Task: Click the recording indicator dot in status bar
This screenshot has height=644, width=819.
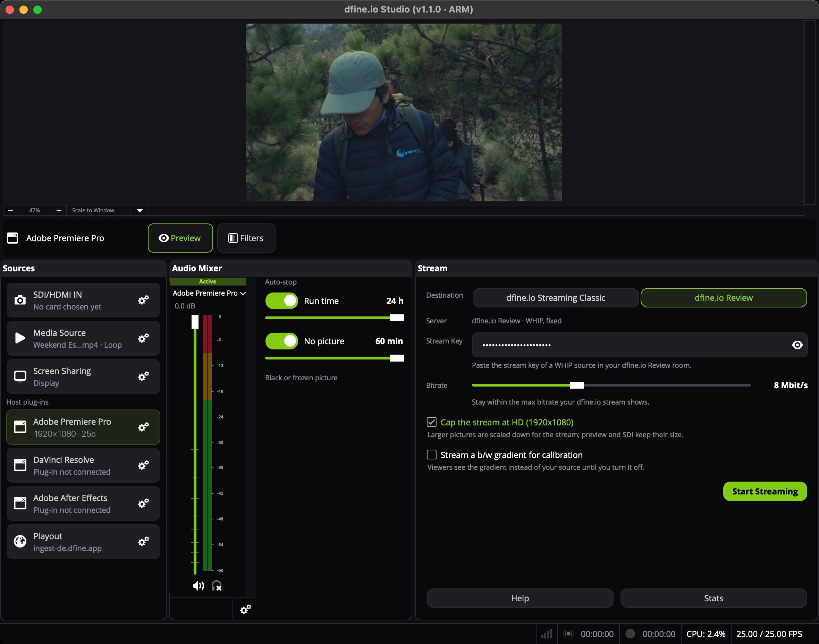Action: [630, 634]
